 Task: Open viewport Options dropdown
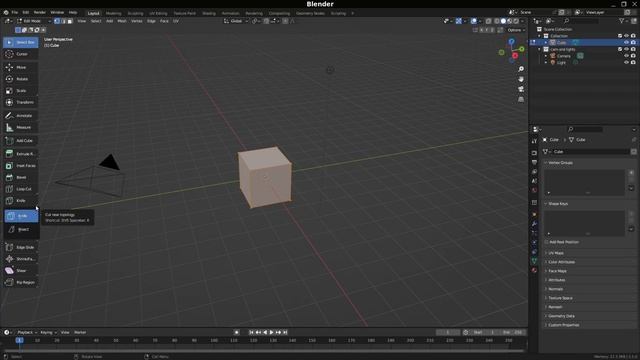coord(516,30)
